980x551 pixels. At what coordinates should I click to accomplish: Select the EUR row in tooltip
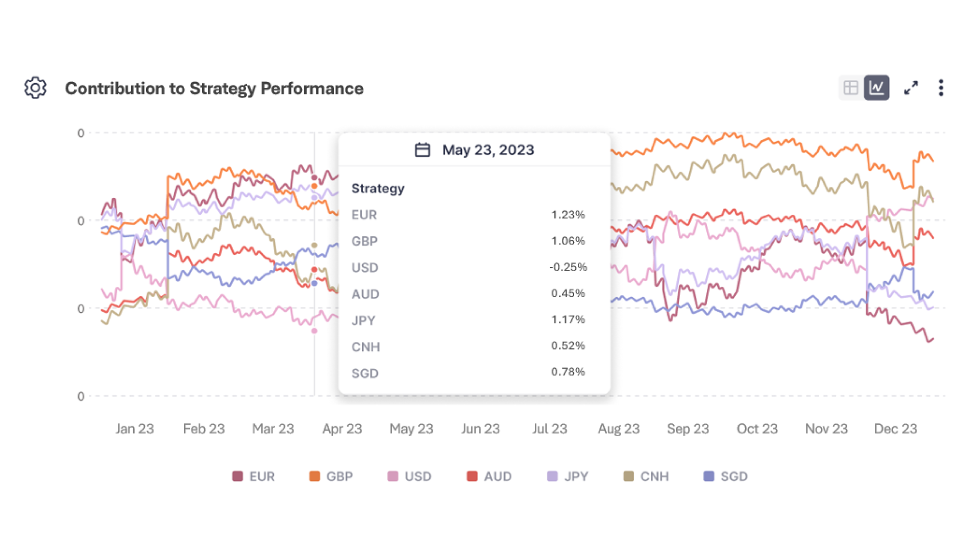[x=468, y=215]
